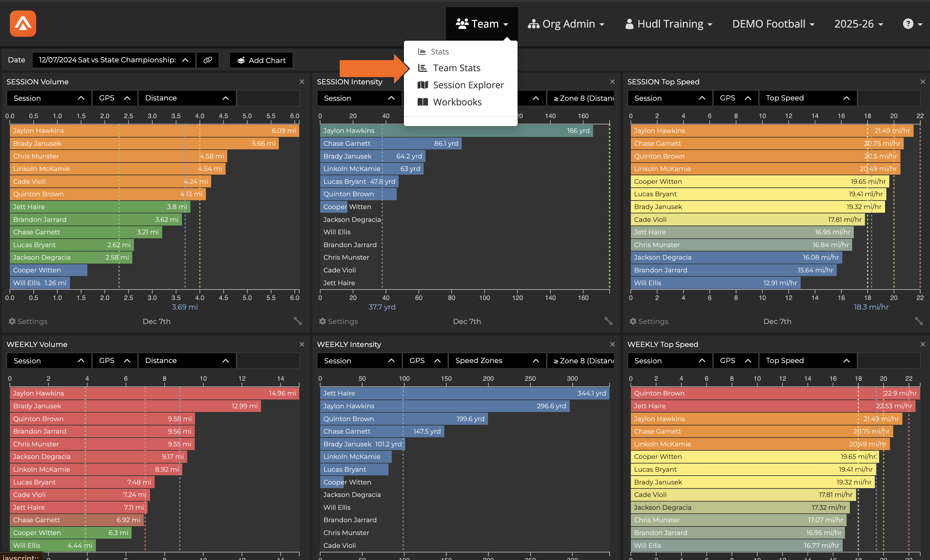Open Settings gear for SESSION Volume

pos(28,321)
